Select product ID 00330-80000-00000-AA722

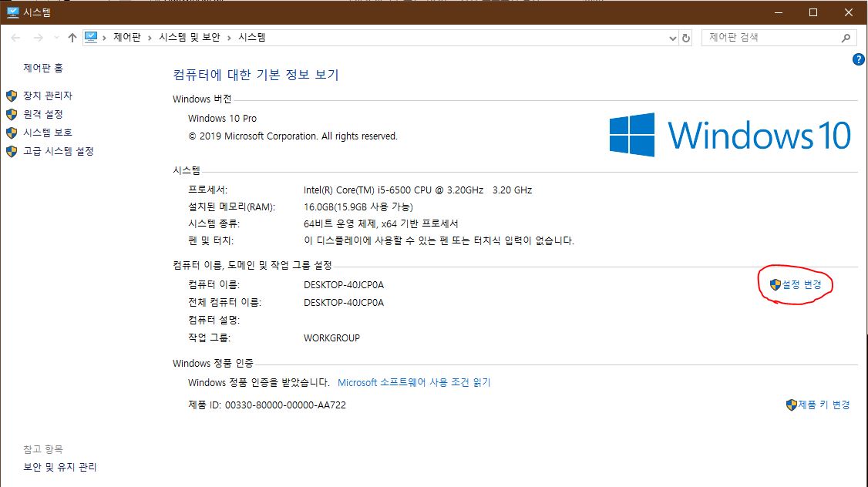coord(285,405)
